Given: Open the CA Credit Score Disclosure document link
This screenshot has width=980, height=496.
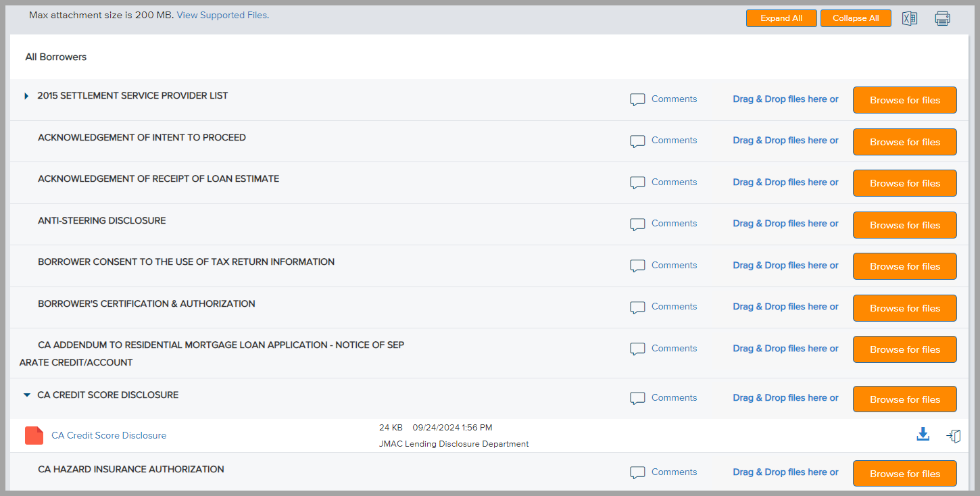Looking at the screenshot, I should [109, 436].
